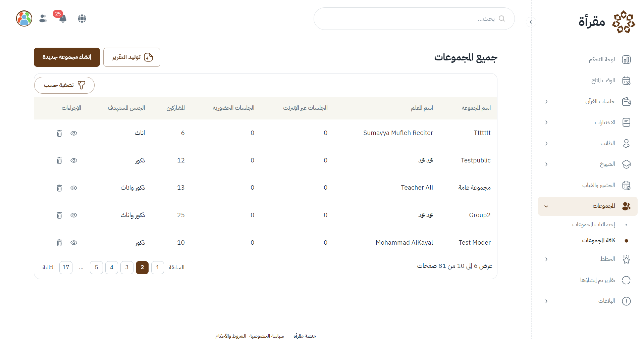The height and width of the screenshot is (343, 644).
Task: Delete the Test Moder group
Action: tap(59, 243)
